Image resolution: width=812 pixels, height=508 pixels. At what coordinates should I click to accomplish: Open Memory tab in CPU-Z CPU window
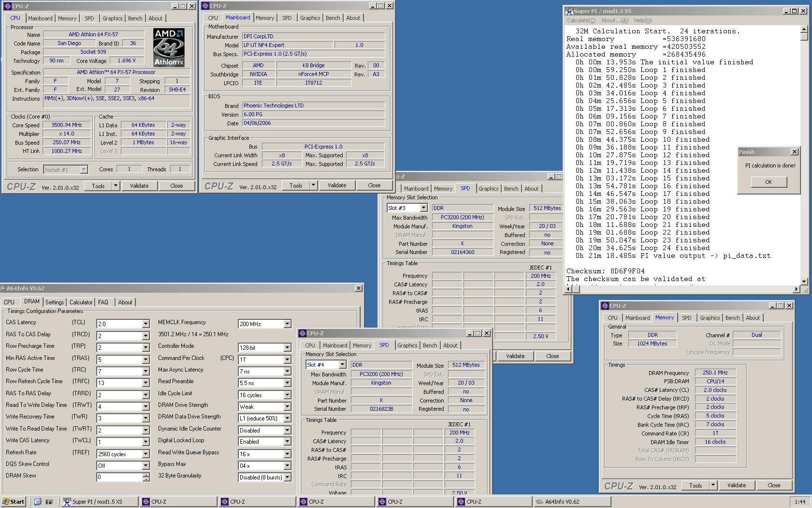point(67,18)
